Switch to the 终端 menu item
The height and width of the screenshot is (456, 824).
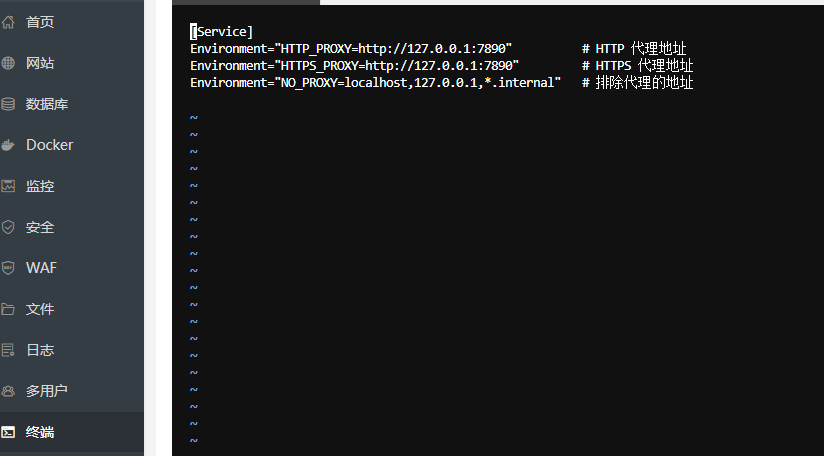point(40,432)
